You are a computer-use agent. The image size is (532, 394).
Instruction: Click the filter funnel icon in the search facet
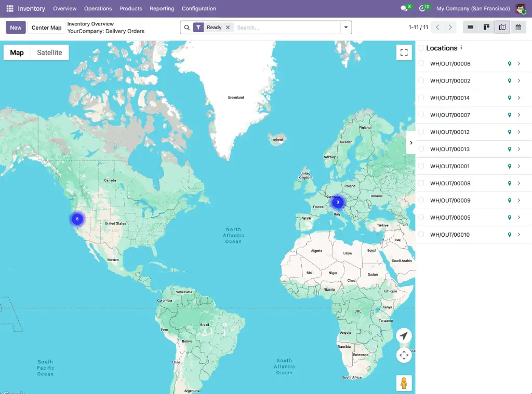click(198, 28)
